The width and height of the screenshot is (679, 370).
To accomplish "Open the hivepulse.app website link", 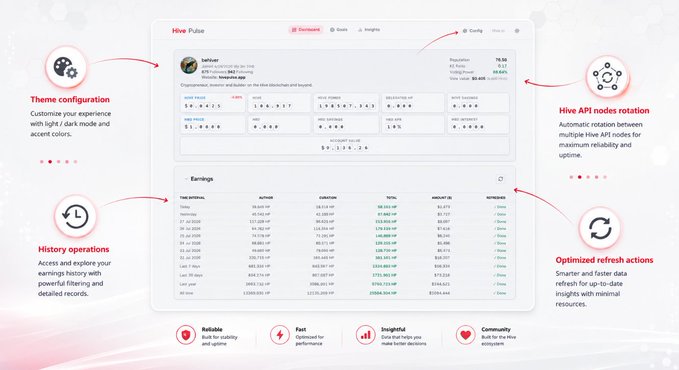I will click(232, 77).
